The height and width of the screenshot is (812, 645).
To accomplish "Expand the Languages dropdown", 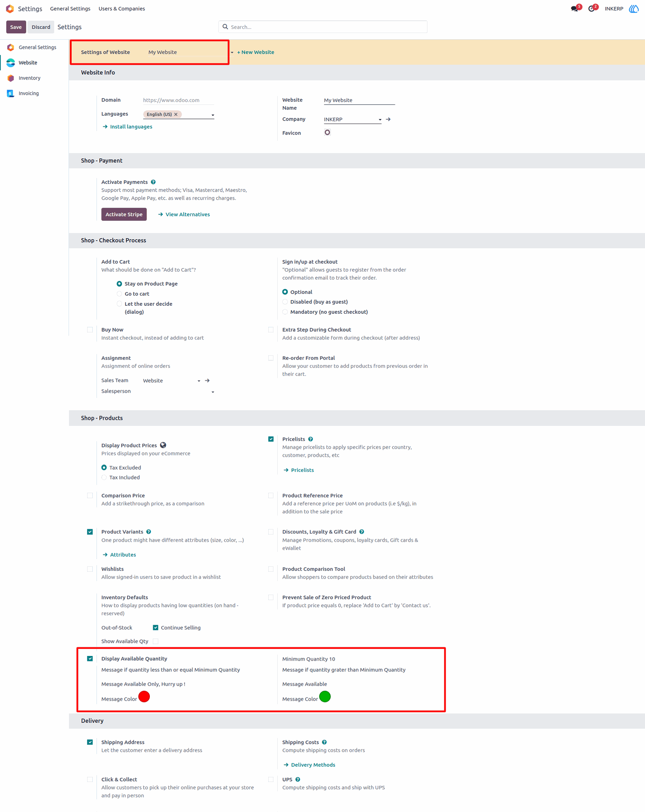I will [x=213, y=115].
